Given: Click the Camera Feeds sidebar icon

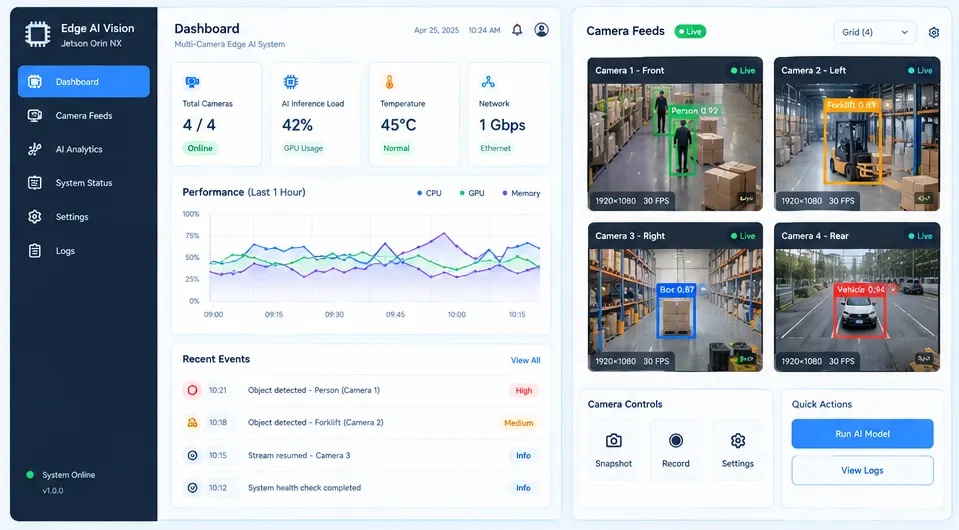Looking at the screenshot, I should point(35,116).
